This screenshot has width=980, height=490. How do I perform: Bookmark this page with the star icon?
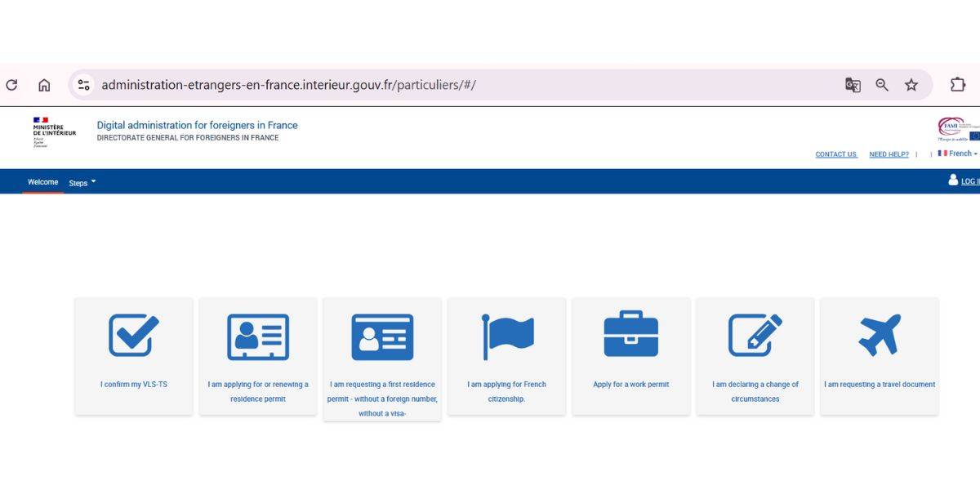[911, 85]
